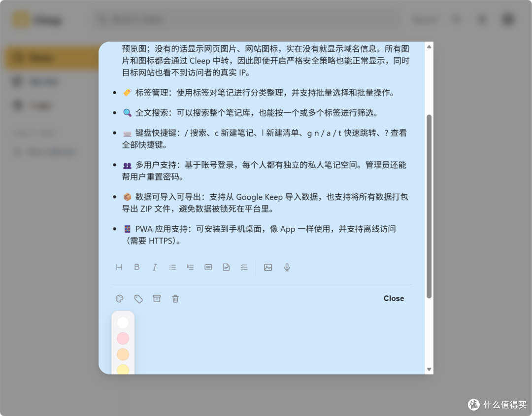The image size is (532, 416).
Task: Open the color palette for the note
Action: pos(119,299)
